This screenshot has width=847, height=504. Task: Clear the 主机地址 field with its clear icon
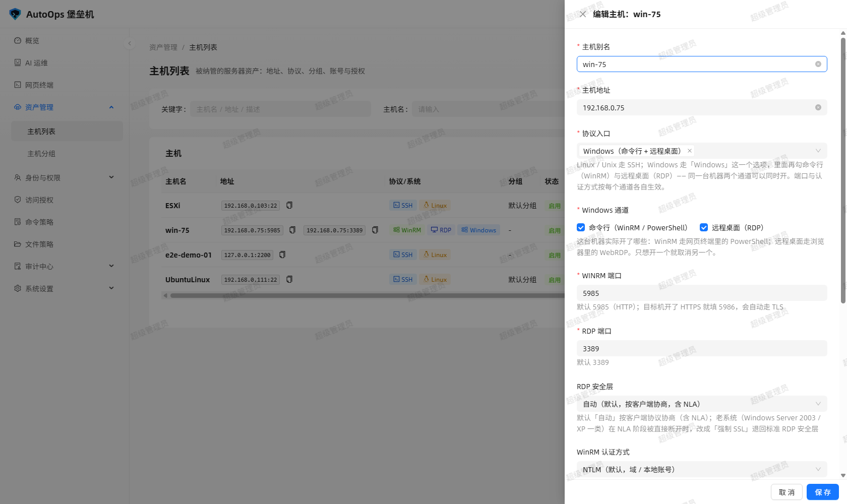[818, 107]
